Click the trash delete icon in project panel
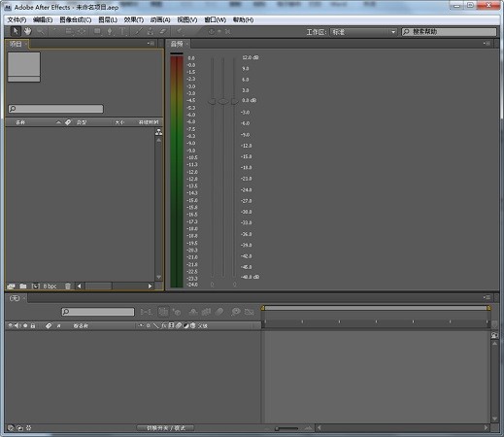This screenshot has width=504, height=437. pos(68,286)
